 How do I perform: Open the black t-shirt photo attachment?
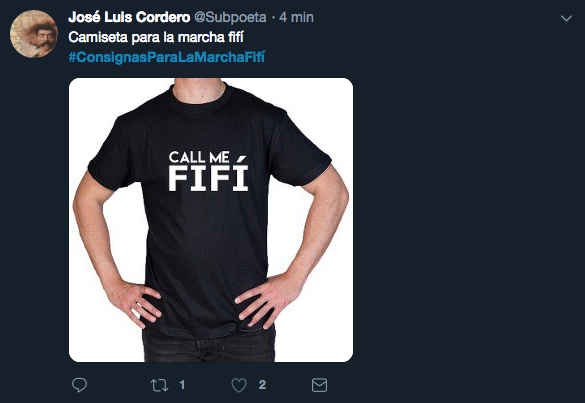pos(211,220)
